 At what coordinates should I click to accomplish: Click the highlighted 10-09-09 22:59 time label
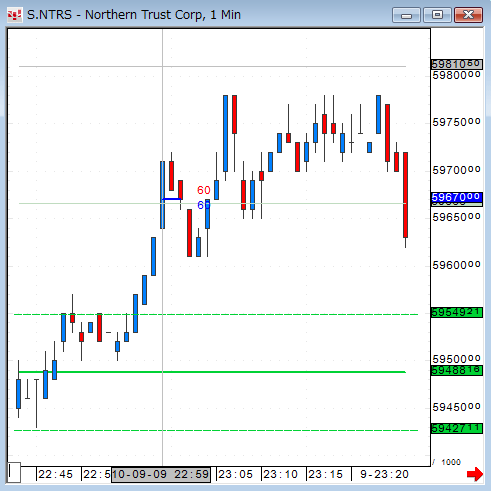(161, 475)
